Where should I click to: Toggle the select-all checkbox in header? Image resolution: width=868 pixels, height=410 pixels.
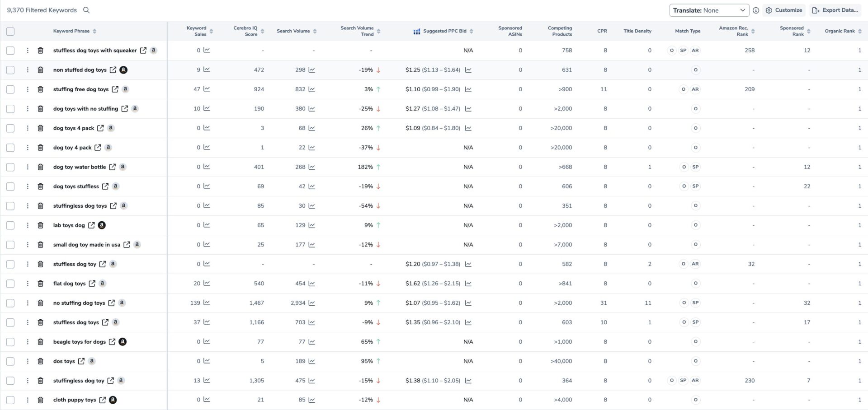tap(10, 31)
